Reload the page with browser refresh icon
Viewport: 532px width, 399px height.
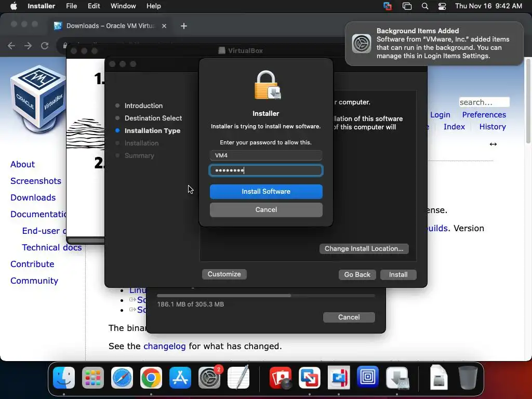[x=45, y=46]
